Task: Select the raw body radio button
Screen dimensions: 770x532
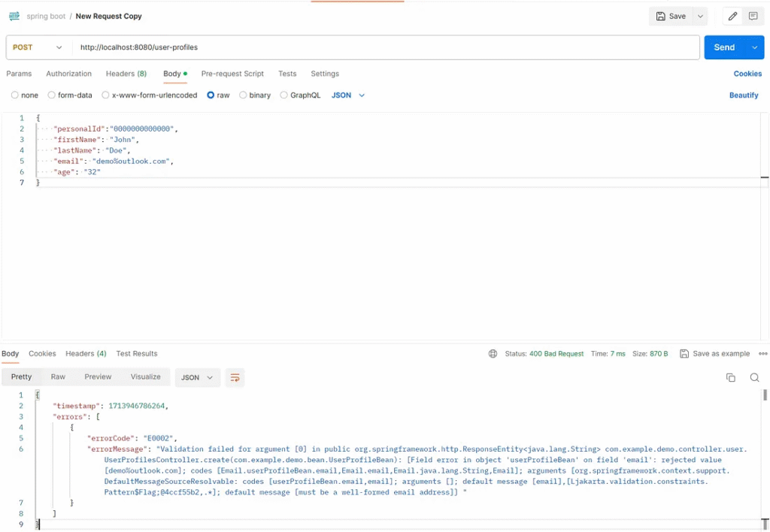Action: point(211,95)
